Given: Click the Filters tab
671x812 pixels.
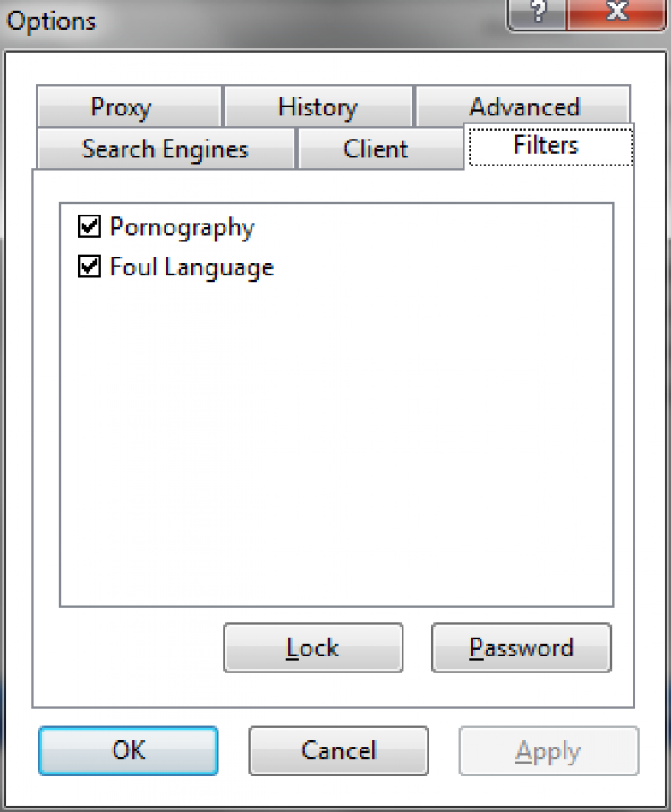Looking at the screenshot, I should 547,145.
